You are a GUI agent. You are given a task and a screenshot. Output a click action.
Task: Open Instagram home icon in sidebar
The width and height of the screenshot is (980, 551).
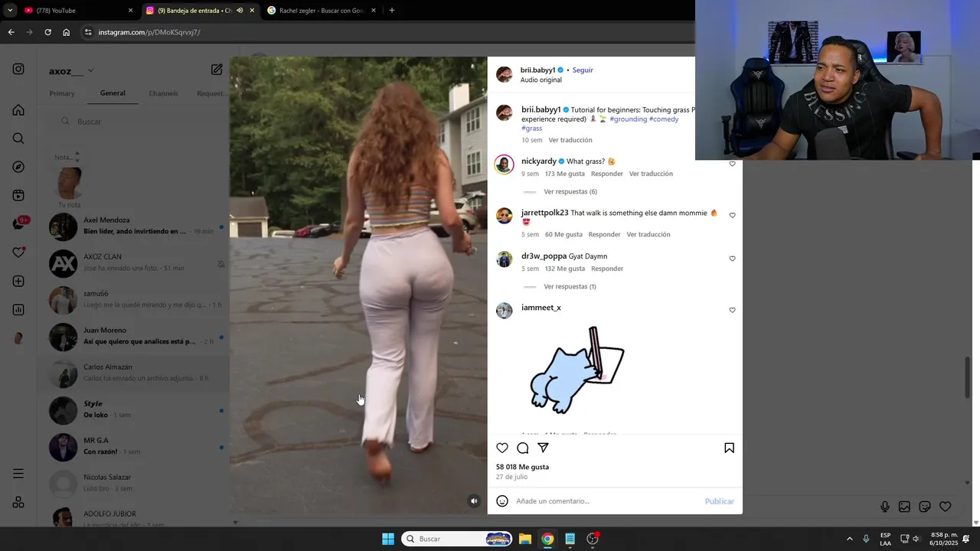coord(18,110)
